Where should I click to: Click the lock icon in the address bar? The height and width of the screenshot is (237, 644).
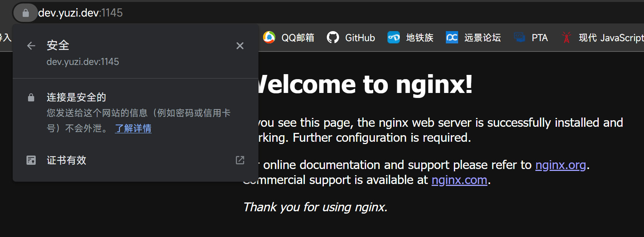pyautogui.click(x=25, y=13)
